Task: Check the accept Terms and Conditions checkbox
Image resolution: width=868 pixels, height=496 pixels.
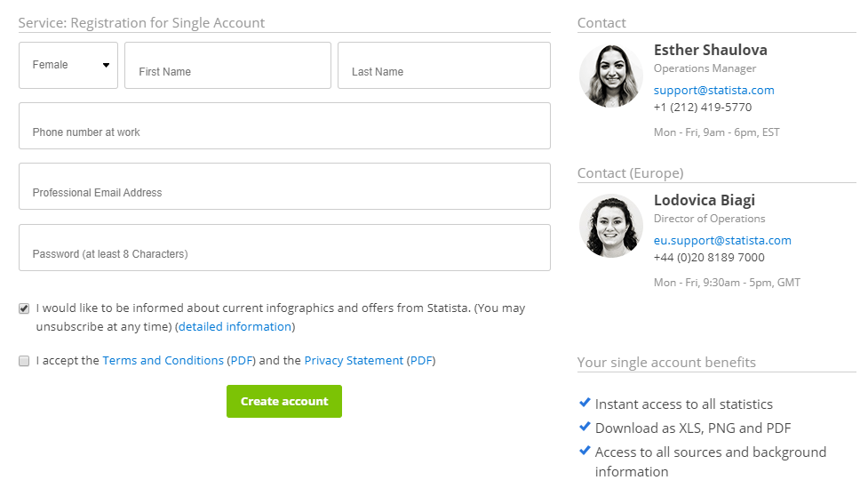Action: pyautogui.click(x=24, y=361)
